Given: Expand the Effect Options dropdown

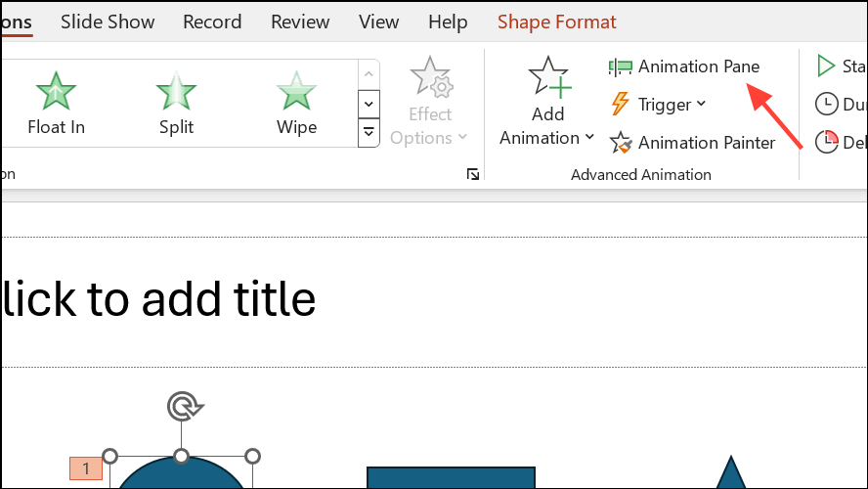Looking at the screenshot, I should pyautogui.click(x=429, y=102).
